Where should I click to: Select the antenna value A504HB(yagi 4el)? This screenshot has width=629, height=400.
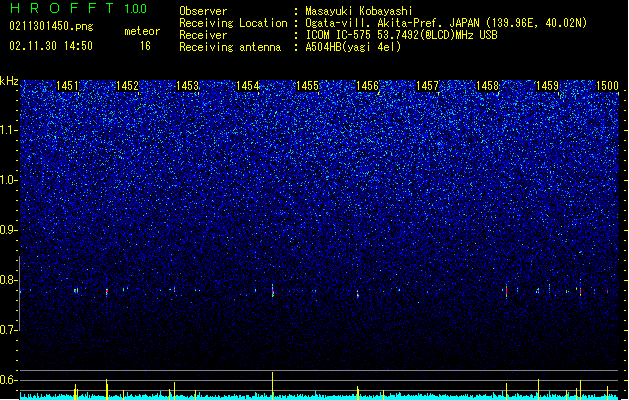click(353, 47)
